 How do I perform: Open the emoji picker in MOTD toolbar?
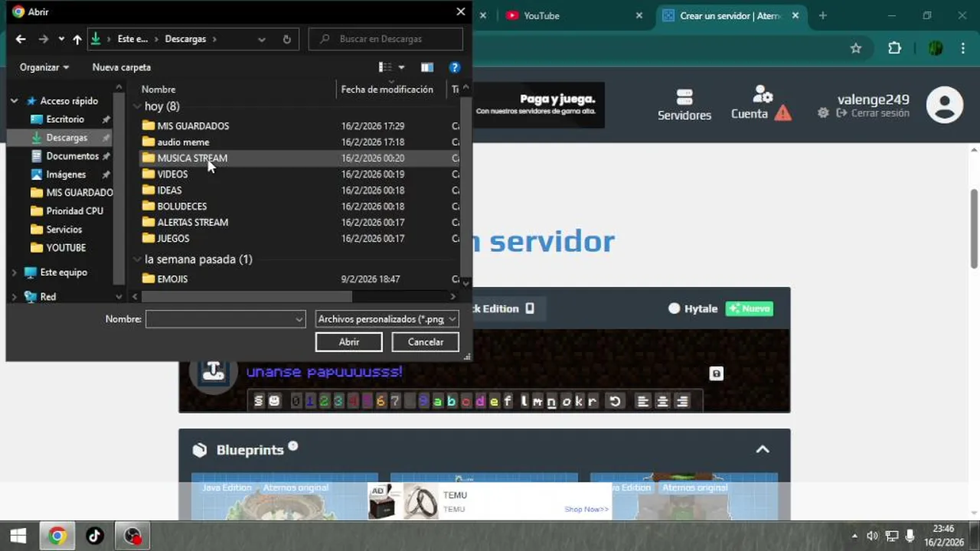pyautogui.click(x=274, y=401)
